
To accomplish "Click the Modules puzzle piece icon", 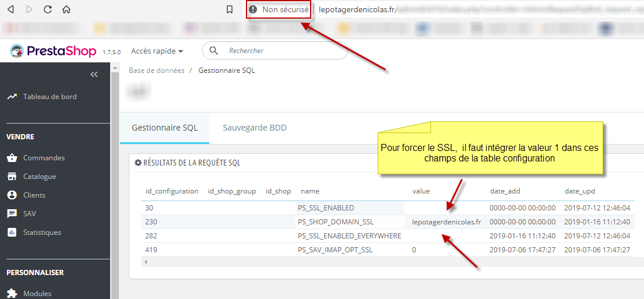I will pos(12,293).
